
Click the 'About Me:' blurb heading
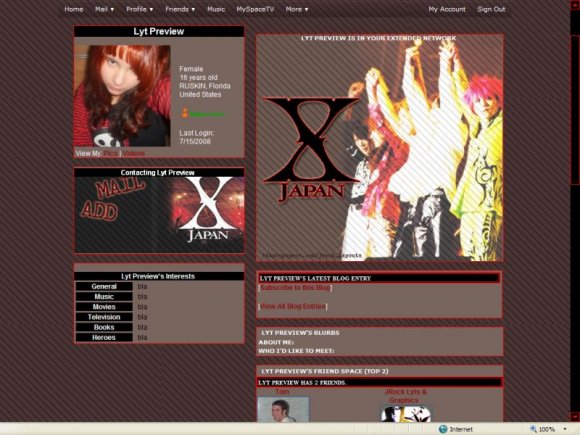(276, 342)
